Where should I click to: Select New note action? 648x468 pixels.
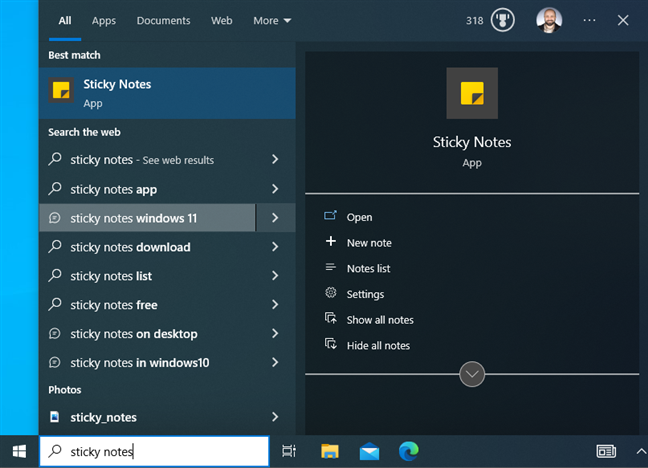click(369, 243)
